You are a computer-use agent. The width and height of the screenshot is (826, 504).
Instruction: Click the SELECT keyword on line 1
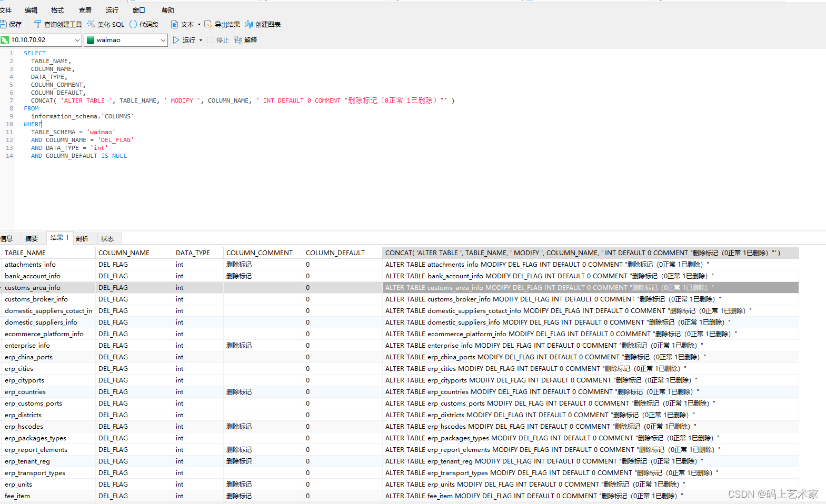coord(35,53)
